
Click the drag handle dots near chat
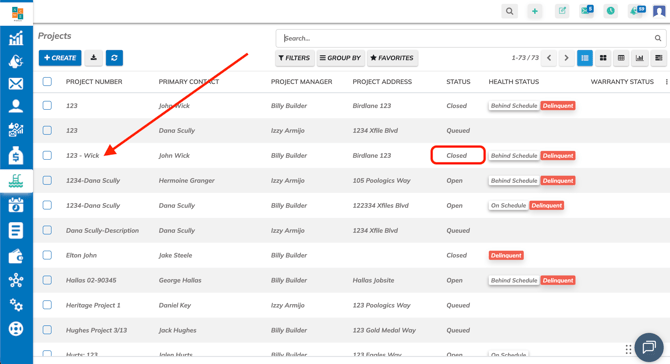(x=628, y=349)
